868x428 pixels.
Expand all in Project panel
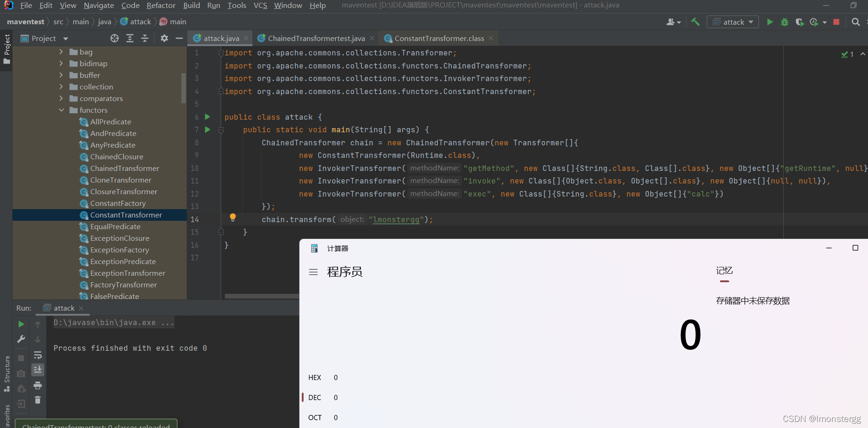pos(130,38)
